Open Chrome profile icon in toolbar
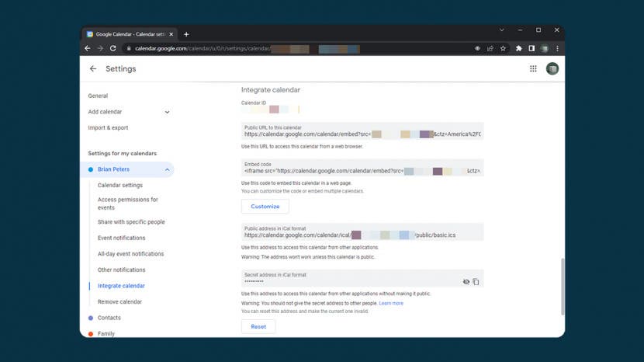 [544, 48]
